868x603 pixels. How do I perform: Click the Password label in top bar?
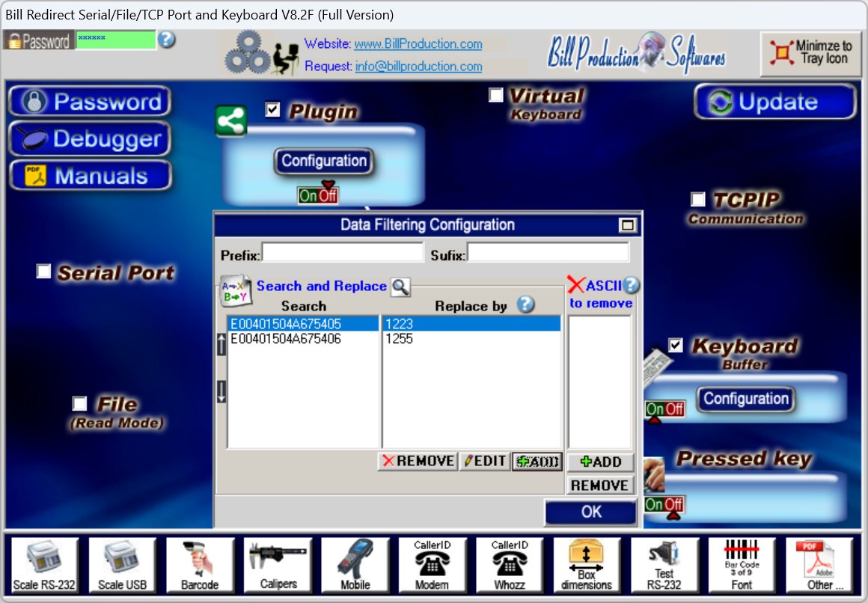(x=39, y=40)
